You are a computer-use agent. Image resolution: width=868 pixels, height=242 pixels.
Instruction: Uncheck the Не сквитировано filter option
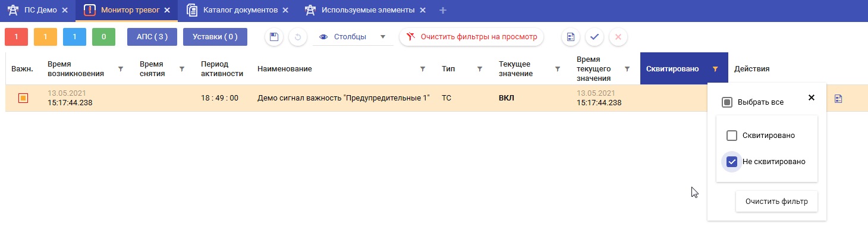pyautogui.click(x=732, y=162)
